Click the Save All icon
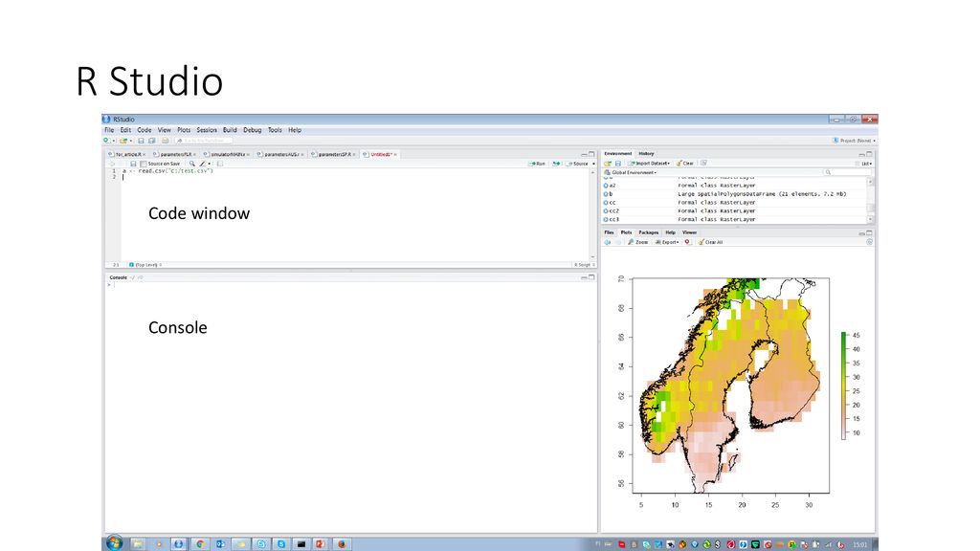980x551 pixels. tap(152, 141)
